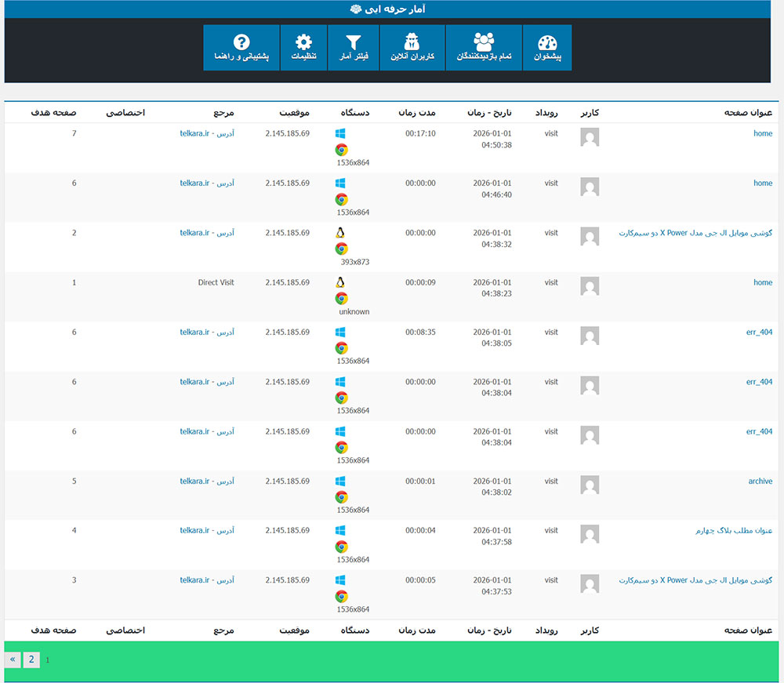
Task: Click the Linux penguin icon in Direct Visit row
Action: coord(340,283)
